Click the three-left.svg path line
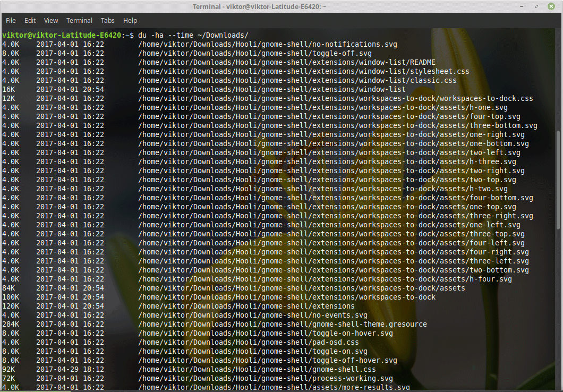This screenshot has width=563, height=392. 334,261
